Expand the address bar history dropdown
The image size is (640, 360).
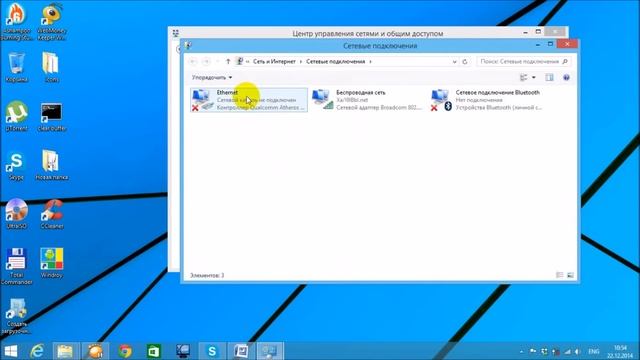(x=454, y=62)
